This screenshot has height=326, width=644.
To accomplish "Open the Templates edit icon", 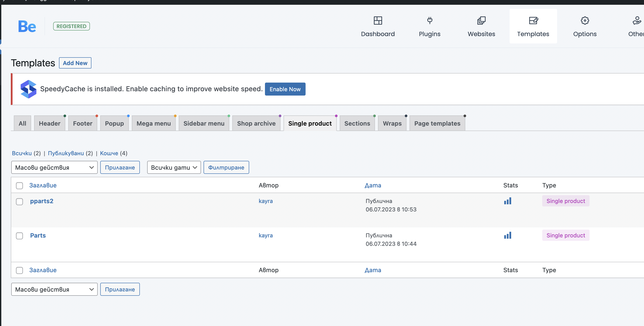I will [533, 21].
